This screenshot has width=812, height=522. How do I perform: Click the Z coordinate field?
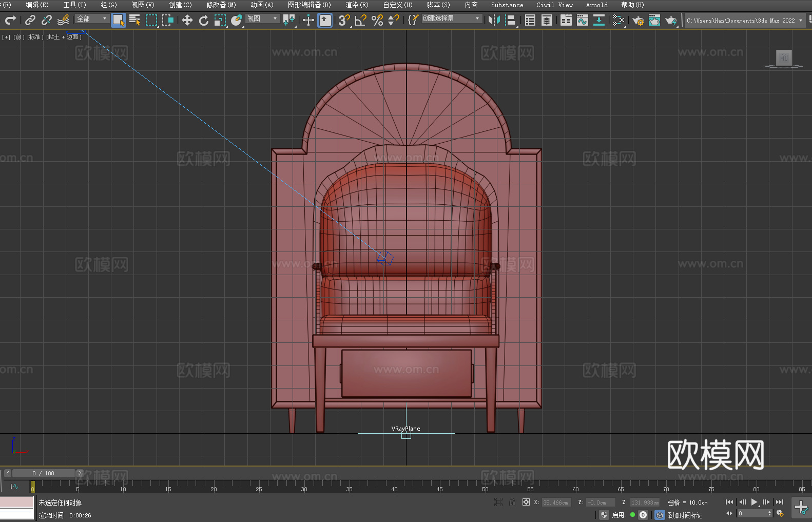pos(645,502)
